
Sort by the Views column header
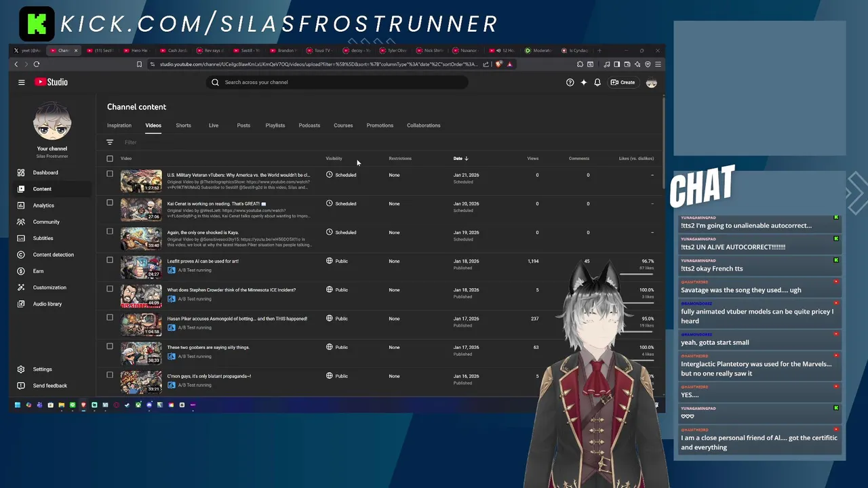pyautogui.click(x=533, y=159)
